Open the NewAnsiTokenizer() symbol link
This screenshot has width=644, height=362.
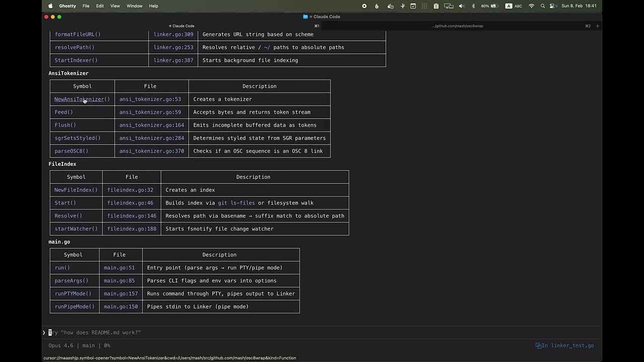click(82, 99)
